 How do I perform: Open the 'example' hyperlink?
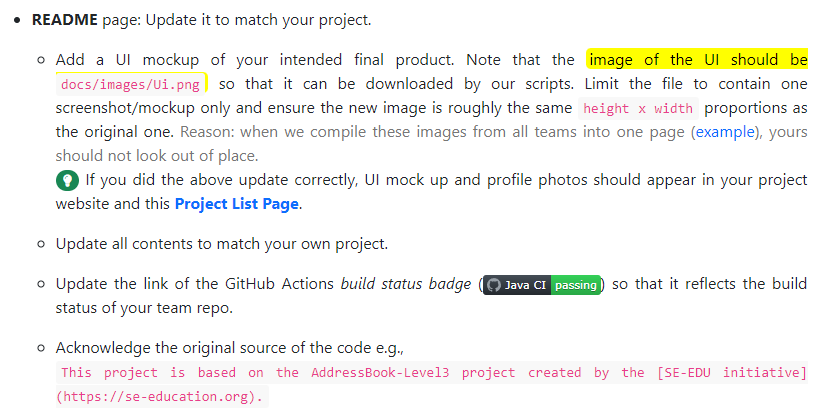725,132
